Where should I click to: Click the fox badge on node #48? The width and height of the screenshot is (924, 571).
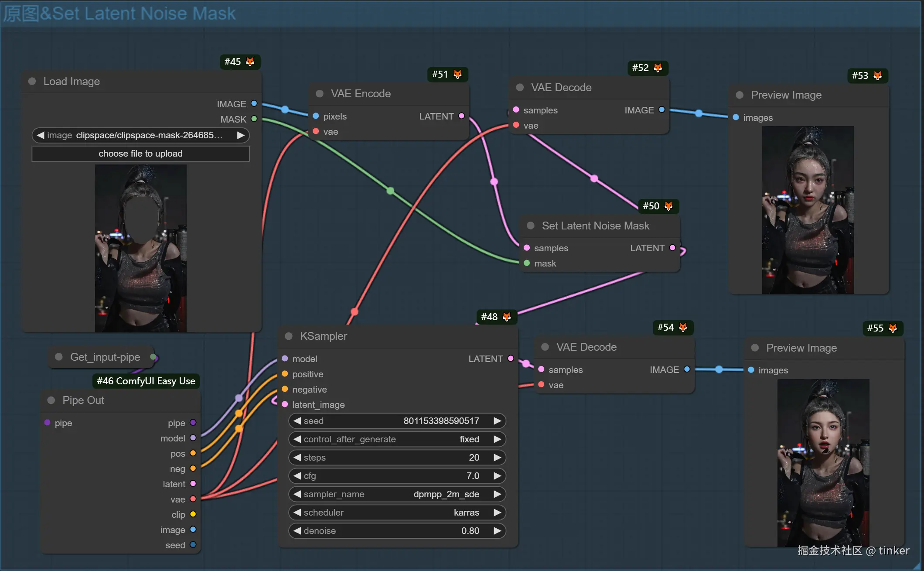pyautogui.click(x=507, y=317)
